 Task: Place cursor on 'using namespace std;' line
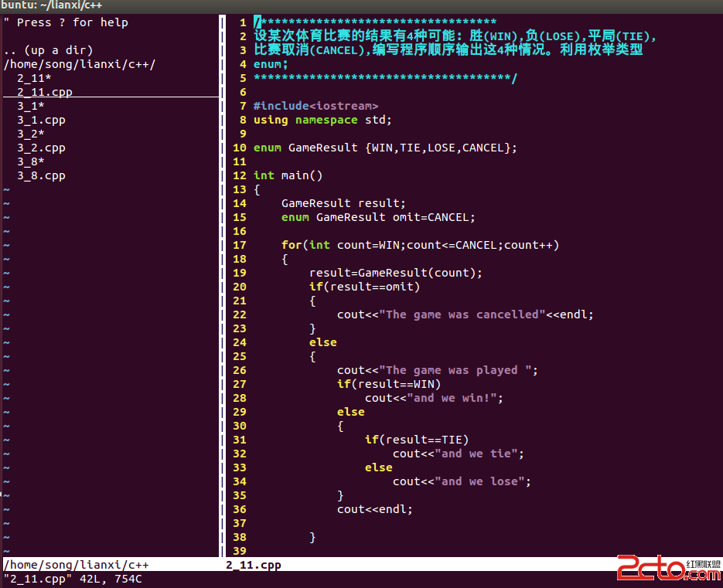322,121
